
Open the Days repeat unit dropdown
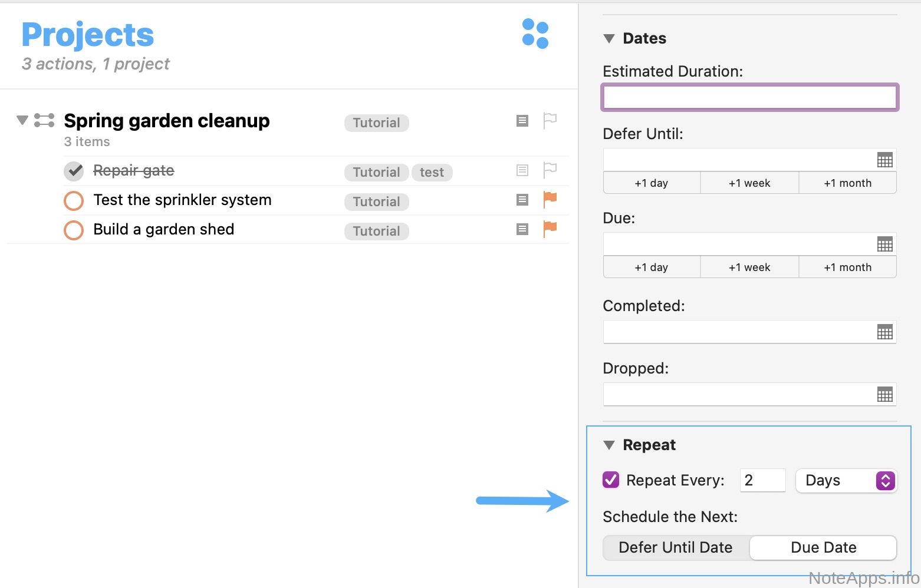(x=846, y=481)
